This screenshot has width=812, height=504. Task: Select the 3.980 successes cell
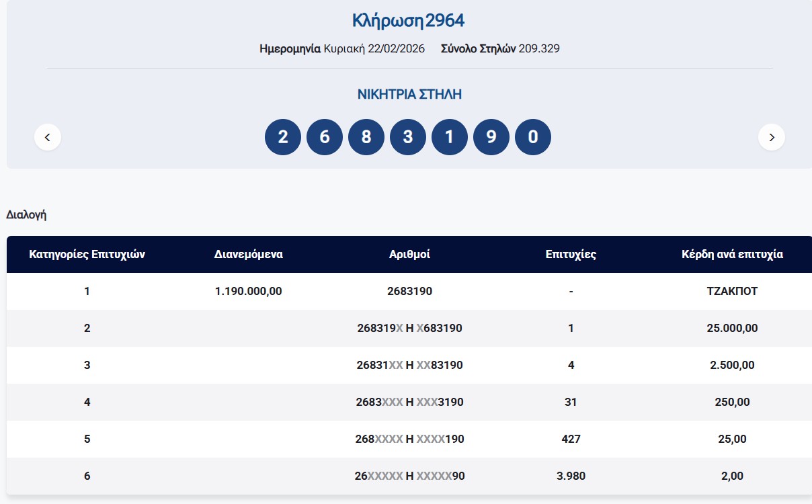[571, 476]
